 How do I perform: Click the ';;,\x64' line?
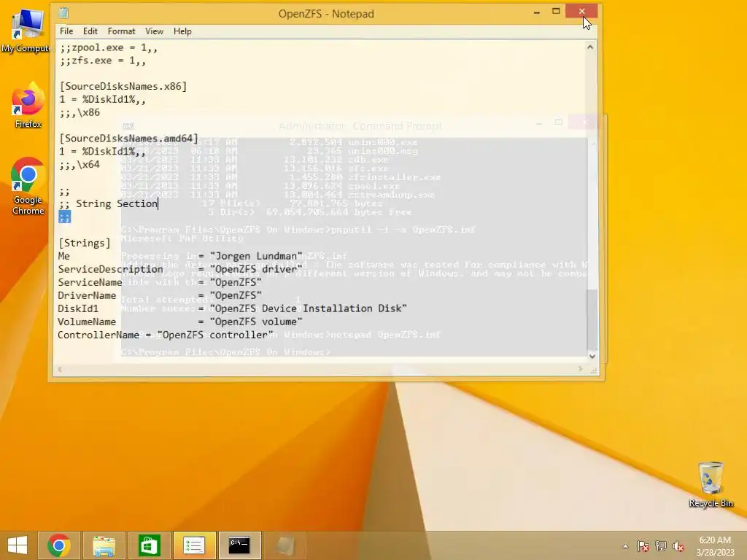[x=80, y=164]
